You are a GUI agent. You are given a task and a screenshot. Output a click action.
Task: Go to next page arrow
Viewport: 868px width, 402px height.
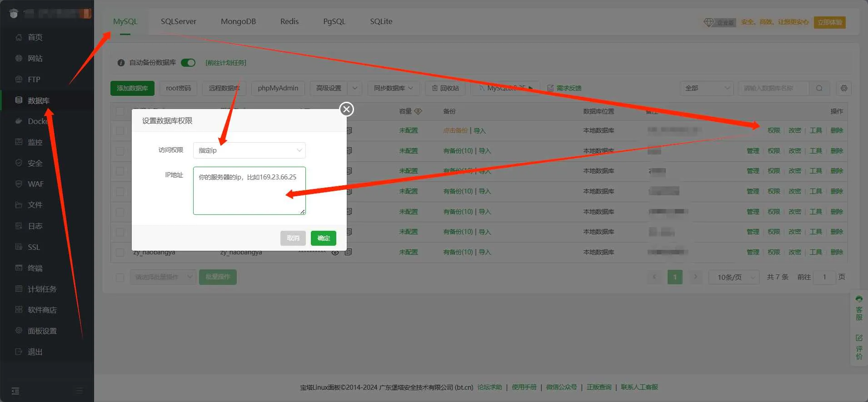tap(695, 277)
